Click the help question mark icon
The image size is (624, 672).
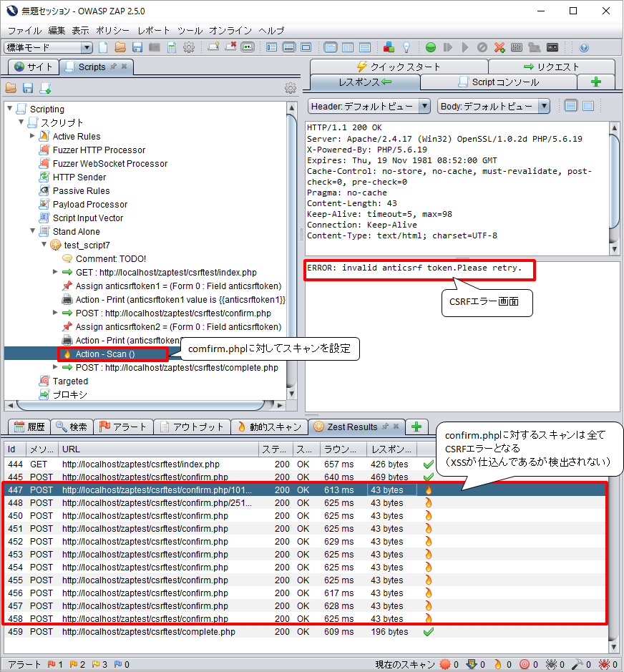click(x=584, y=47)
